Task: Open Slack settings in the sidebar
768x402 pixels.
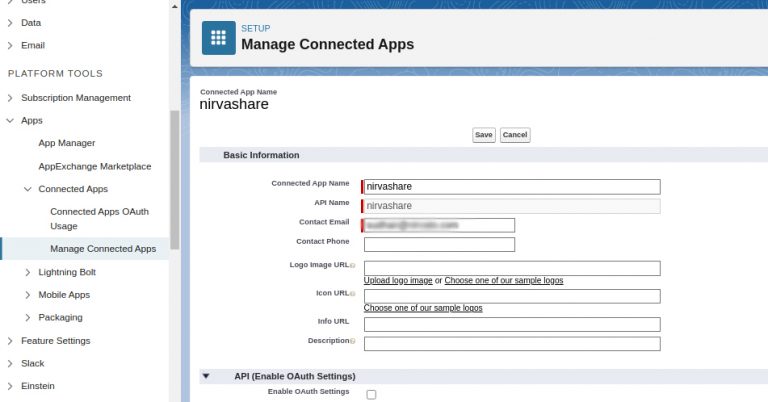Action: (x=32, y=363)
